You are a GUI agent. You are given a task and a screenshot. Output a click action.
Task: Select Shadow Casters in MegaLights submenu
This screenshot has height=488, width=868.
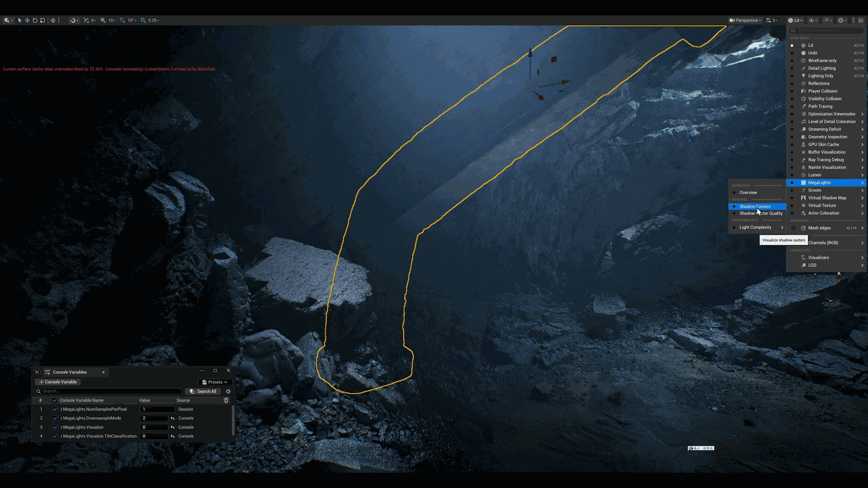(757, 207)
